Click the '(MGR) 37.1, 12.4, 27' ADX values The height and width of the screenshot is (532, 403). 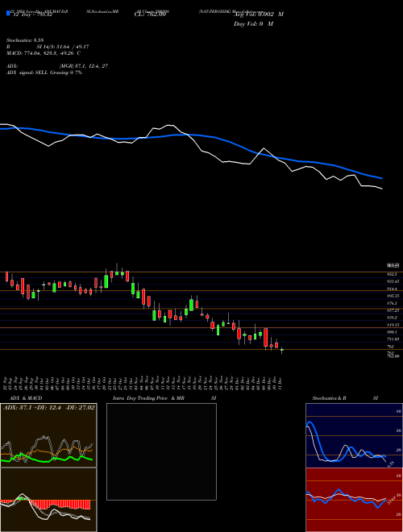tap(84, 66)
